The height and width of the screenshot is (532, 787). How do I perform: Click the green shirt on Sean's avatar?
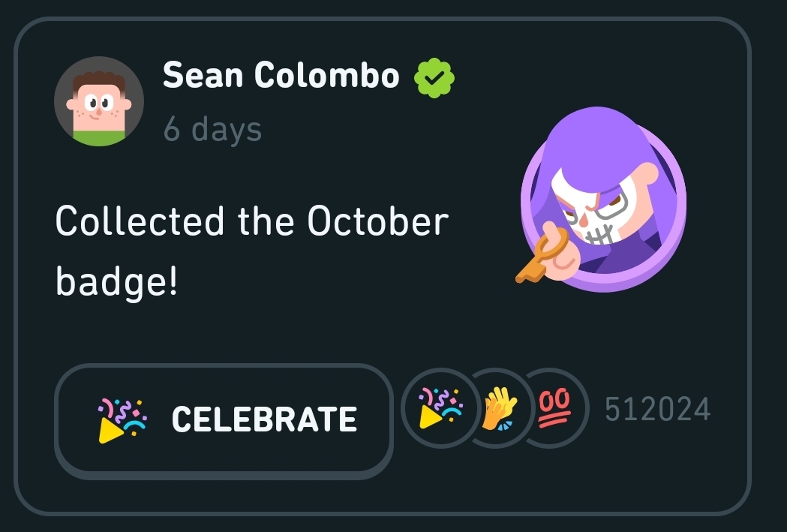(x=99, y=137)
